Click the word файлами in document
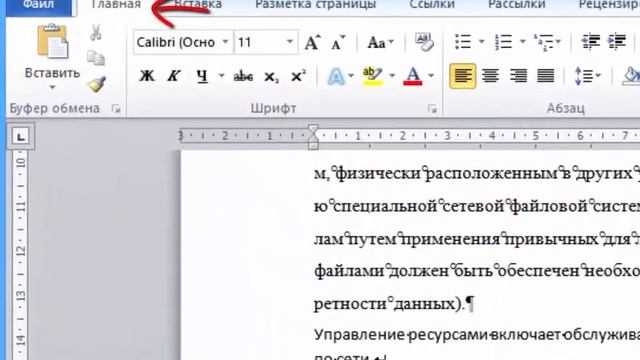Viewport: 640px width, 360px height. [349, 271]
